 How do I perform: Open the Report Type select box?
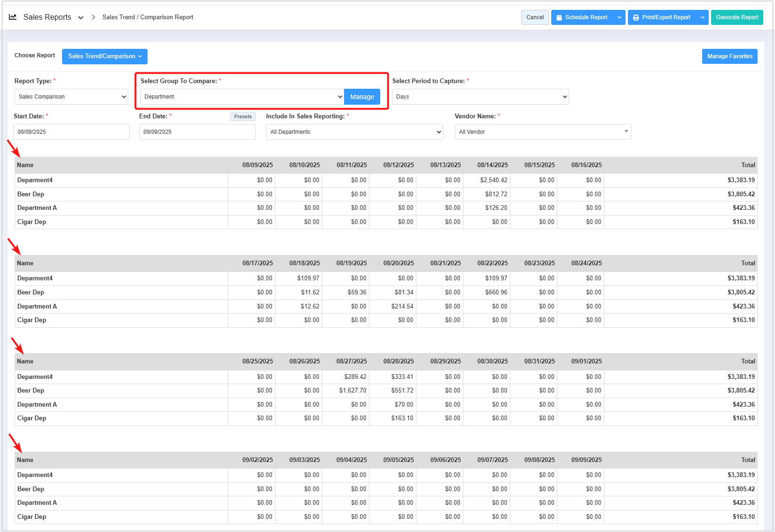pos(71,97)
